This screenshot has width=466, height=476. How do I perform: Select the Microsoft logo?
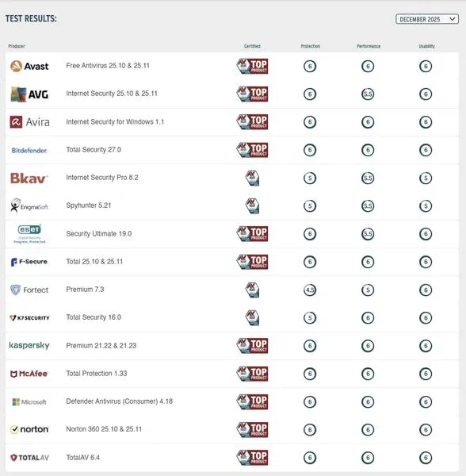pos(29,402)
